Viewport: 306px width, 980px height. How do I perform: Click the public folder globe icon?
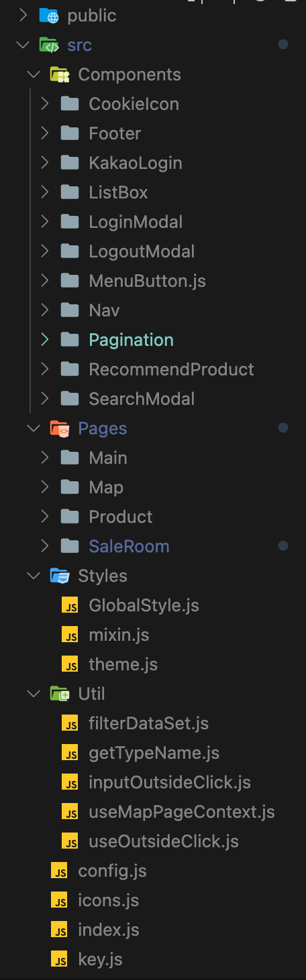48,15
